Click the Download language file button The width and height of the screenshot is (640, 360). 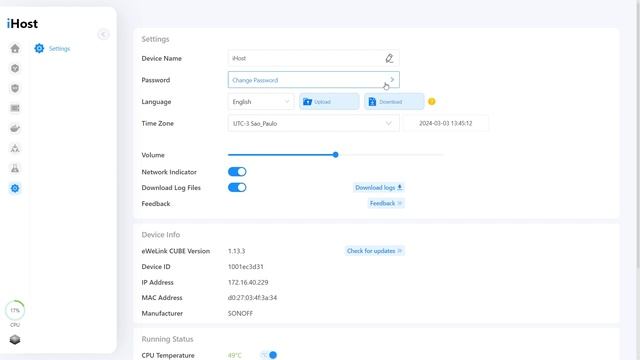coord(394,102)
